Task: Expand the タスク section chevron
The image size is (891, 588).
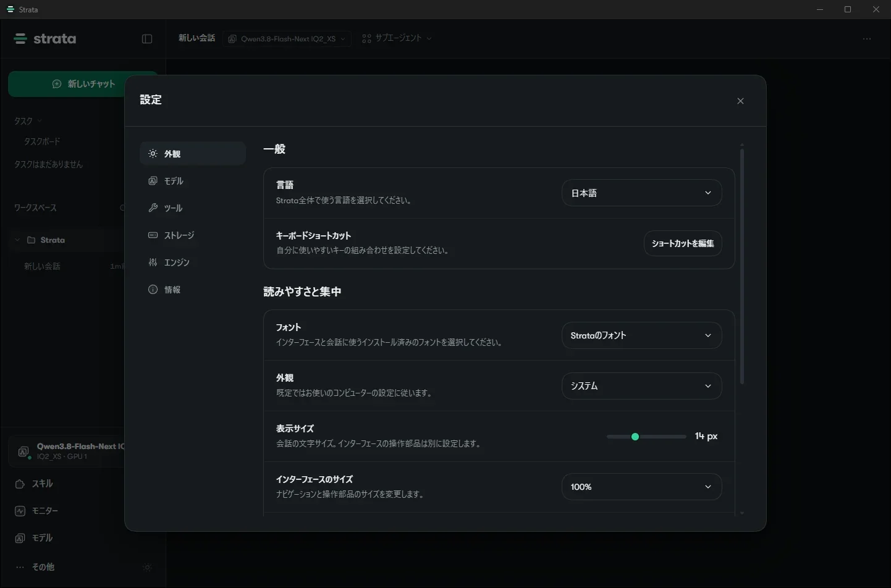Action: click(x=40, y=121)
